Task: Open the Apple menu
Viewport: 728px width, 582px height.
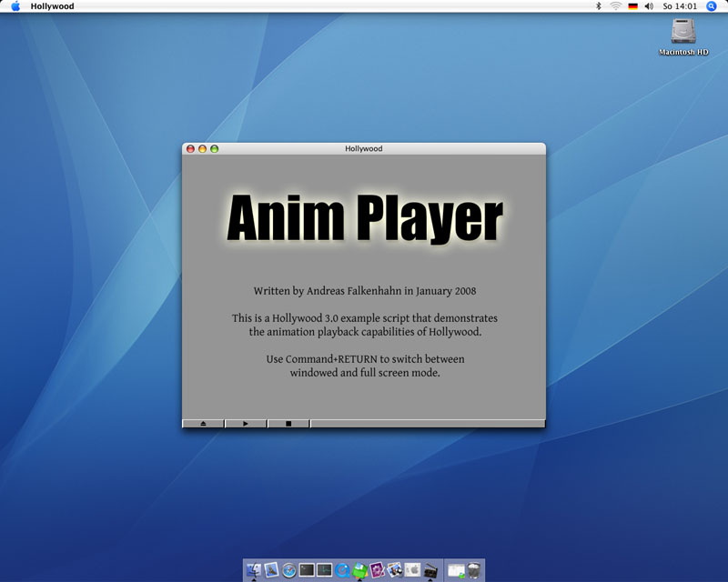Action: coord(15,6)
